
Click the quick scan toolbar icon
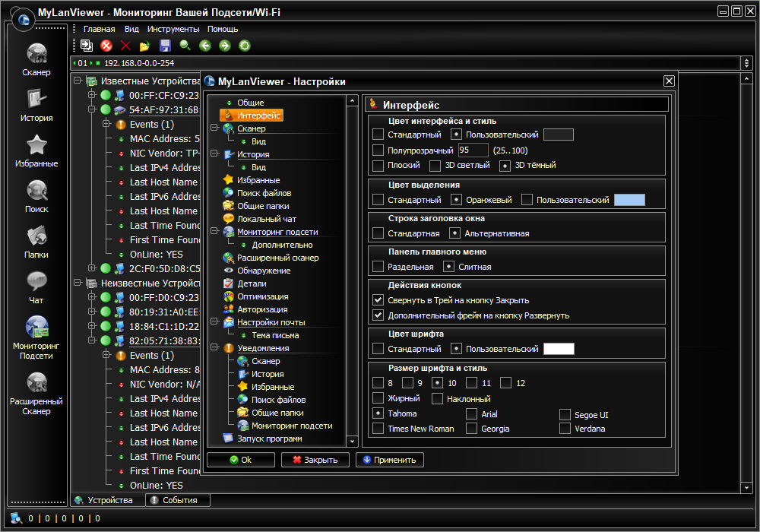point(87,46)
